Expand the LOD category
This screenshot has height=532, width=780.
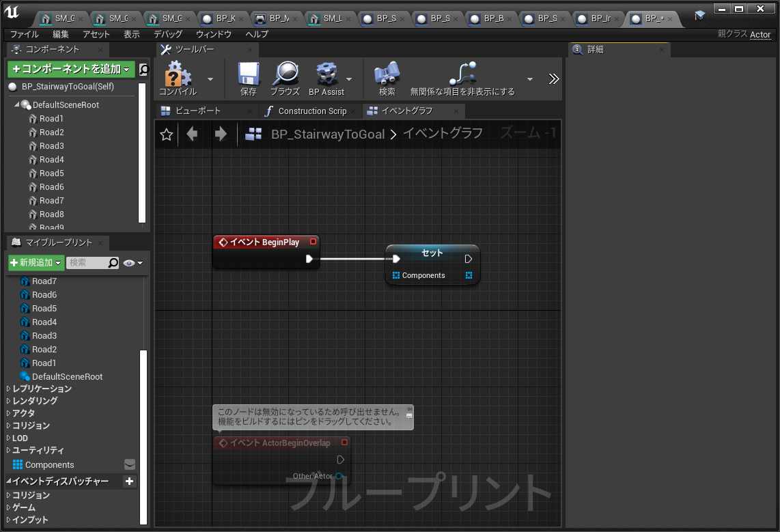tap(8, 438)
